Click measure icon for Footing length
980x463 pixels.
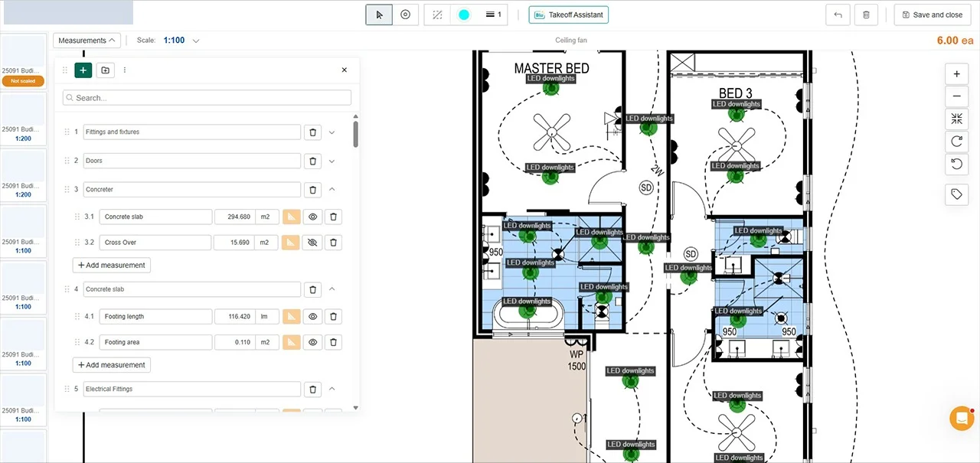click(x=291, y=317)
